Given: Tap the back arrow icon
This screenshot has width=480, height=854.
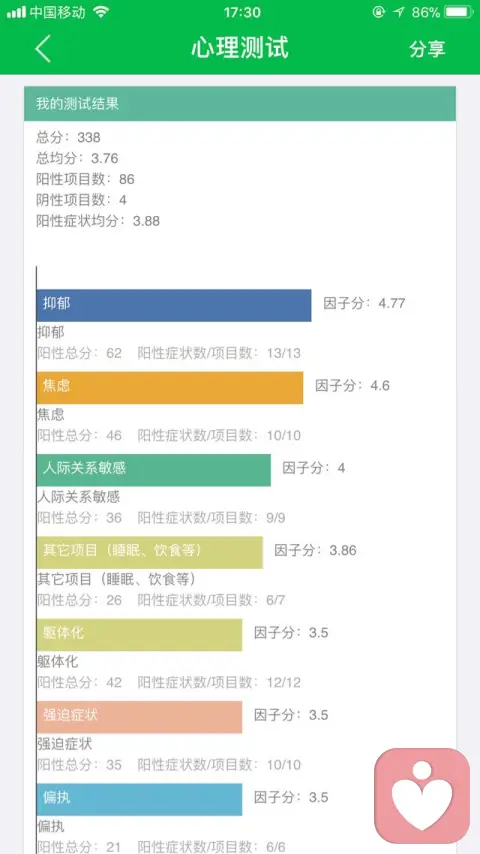Looking at the screenshot, I should [x=43, y=48].
